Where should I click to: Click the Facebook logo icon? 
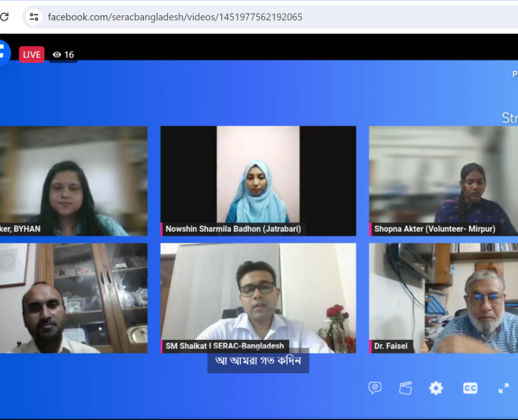coord(3,53)
